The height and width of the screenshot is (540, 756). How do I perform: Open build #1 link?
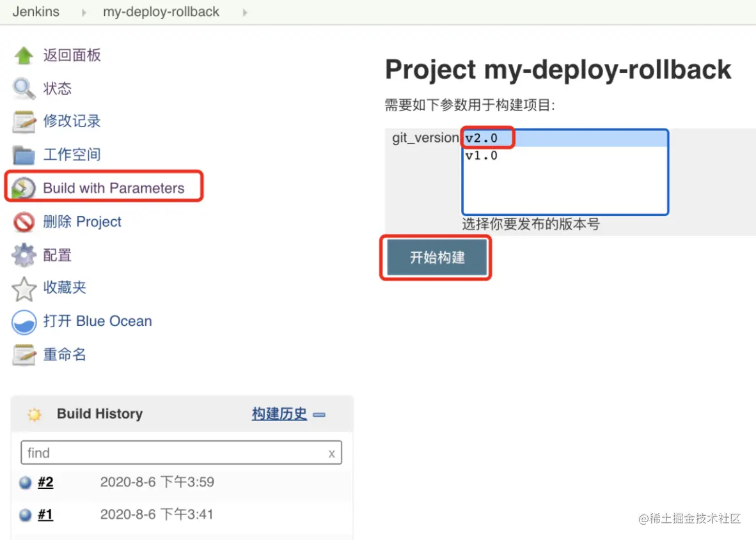tap(45, 515)
